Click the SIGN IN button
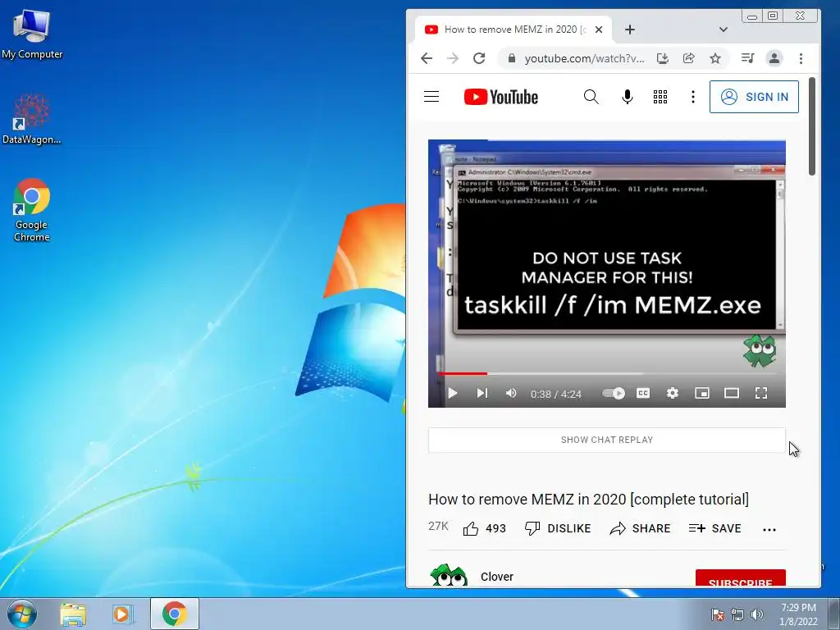 pos(754,97)
